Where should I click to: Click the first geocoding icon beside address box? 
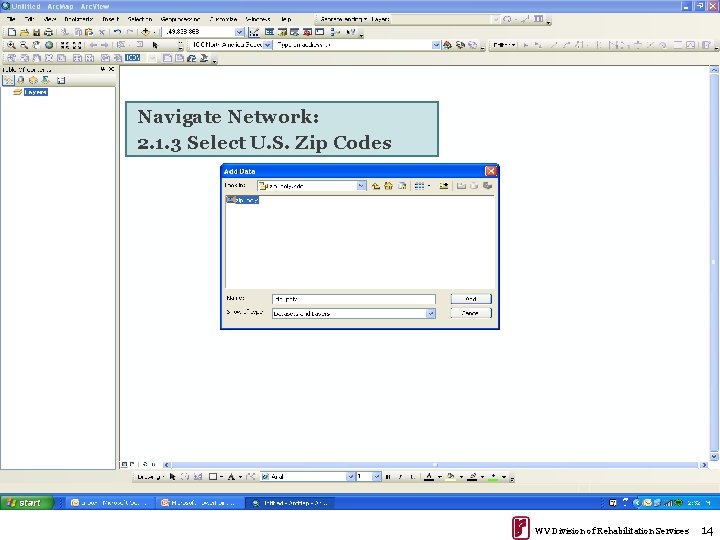click(447, 45)
